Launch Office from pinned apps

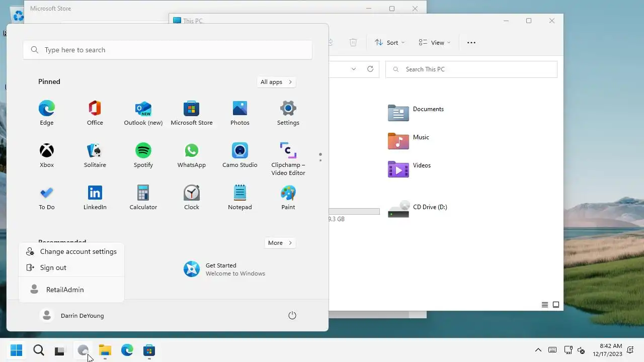tap(95, 113)
